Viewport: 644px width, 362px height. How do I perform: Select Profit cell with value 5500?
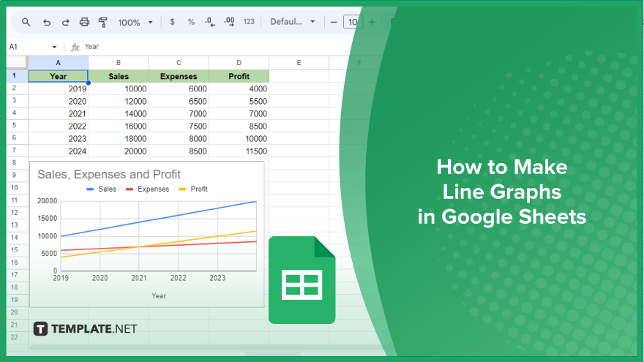click(x=239, y=102)
